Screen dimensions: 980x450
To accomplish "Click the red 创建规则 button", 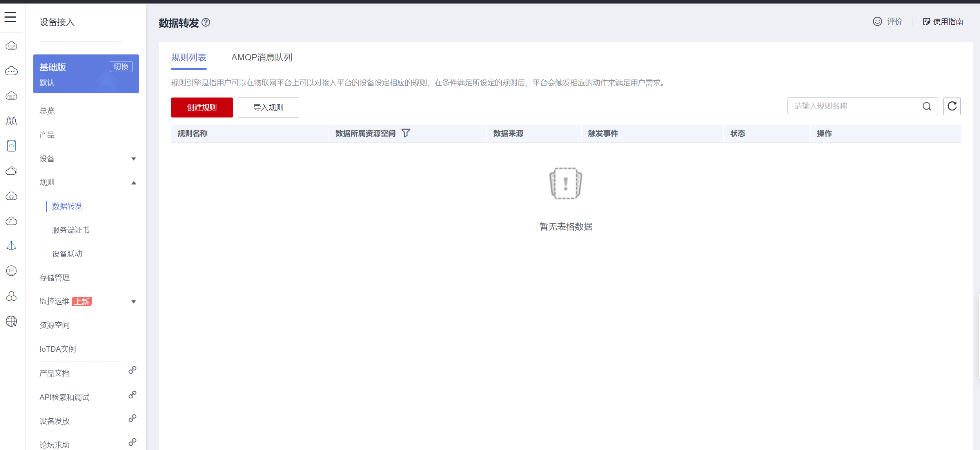I will point(202,107).
